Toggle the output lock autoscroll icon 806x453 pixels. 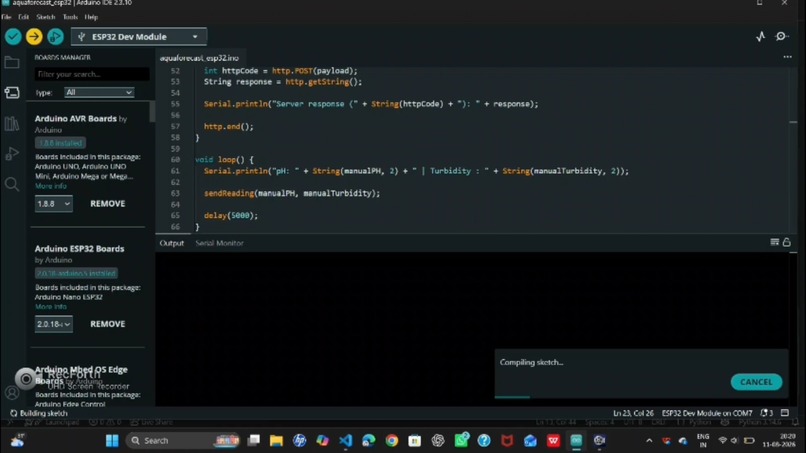pos(786,242)
